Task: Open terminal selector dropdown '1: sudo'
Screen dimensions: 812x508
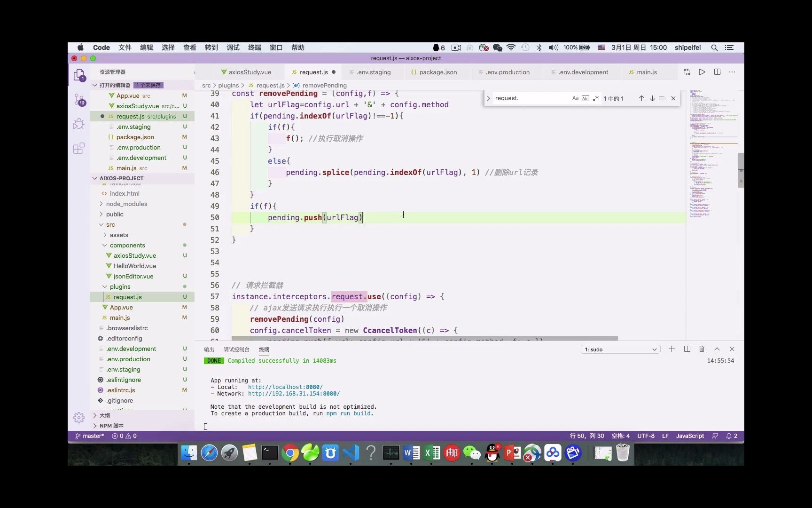Action: pyautogui.click(x=620, y=349)
